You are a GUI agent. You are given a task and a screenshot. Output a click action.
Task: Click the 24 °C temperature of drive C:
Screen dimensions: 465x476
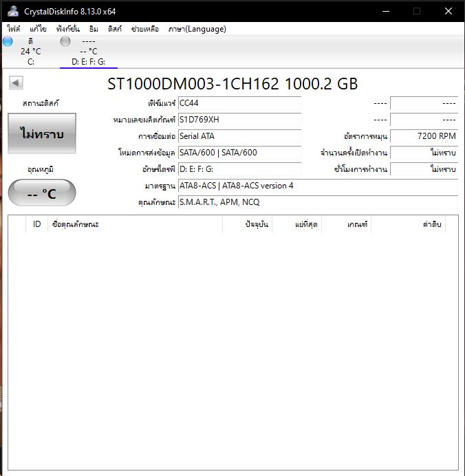(31, 52)
